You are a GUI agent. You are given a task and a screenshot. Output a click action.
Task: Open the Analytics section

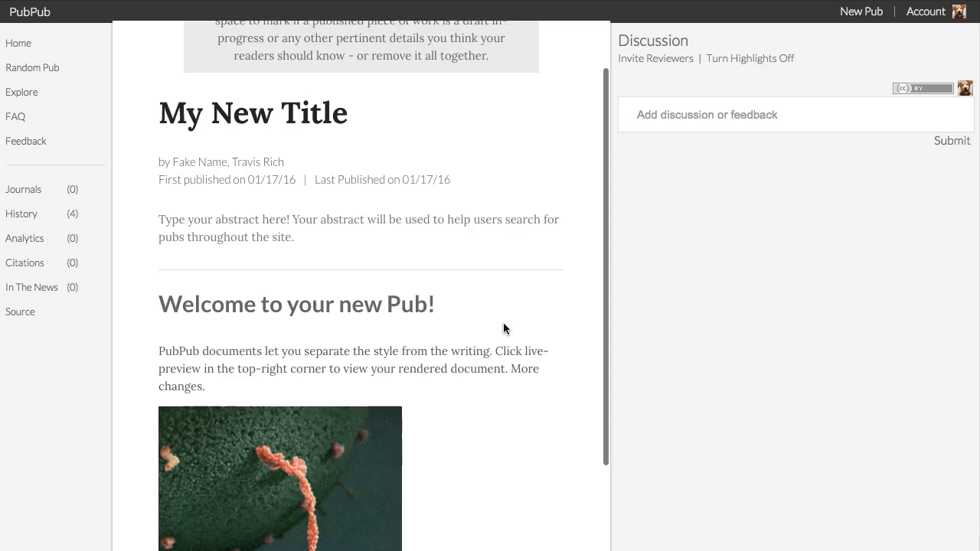(24, 238)
